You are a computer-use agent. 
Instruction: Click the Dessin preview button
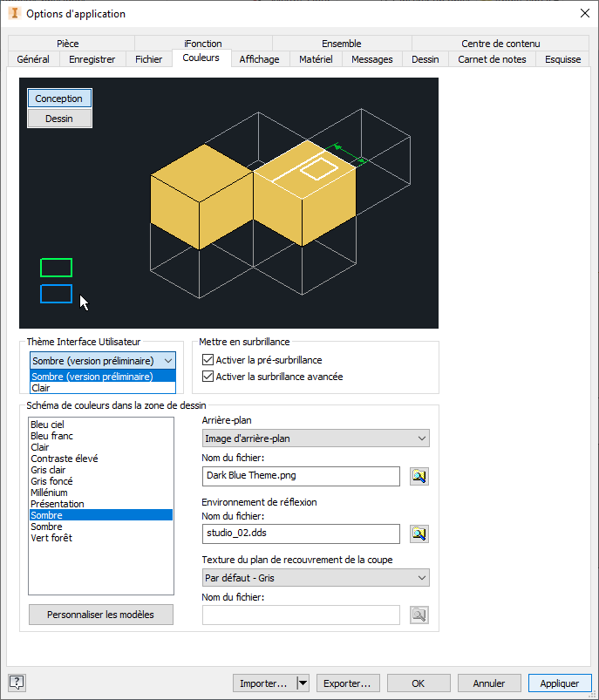point(59,119)
